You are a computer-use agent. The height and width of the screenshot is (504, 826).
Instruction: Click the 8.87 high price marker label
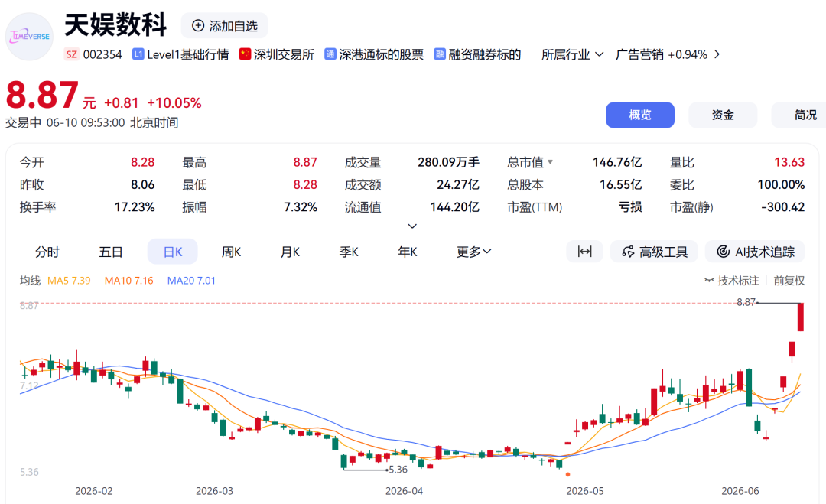pyautogui.click(x=746, y=302)
